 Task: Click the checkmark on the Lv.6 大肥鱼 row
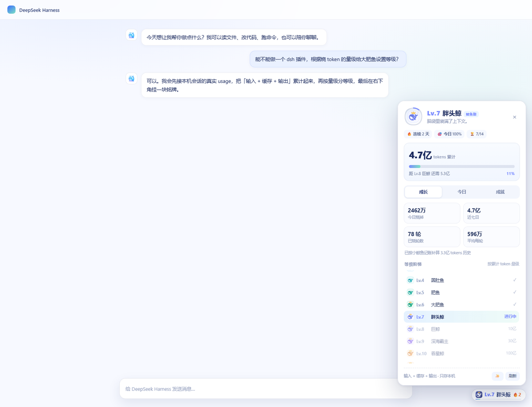tap(515, 304)
